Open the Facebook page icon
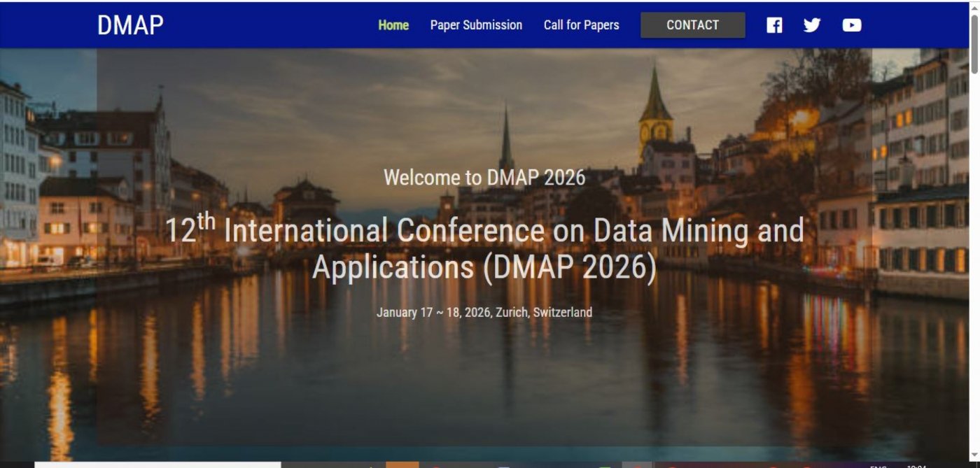Image resolution: width=980 pixels, height=468 pixels. tap(774, 25)
